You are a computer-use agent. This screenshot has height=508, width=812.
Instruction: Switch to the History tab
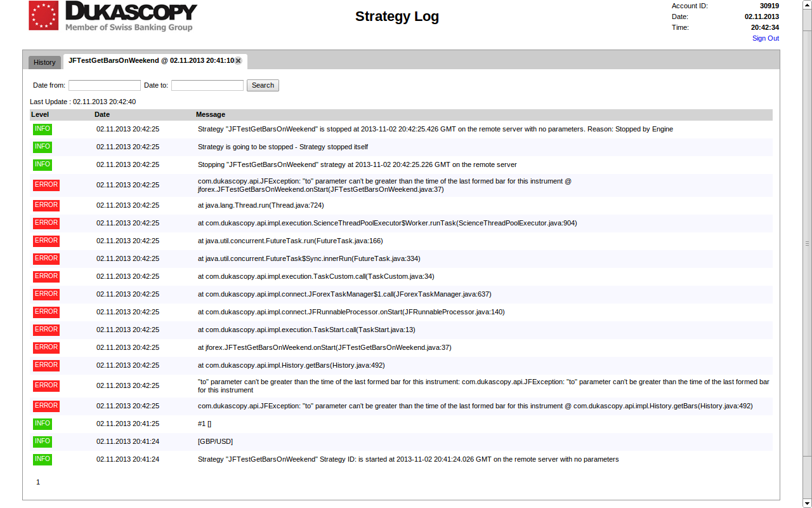coord(44,62)
